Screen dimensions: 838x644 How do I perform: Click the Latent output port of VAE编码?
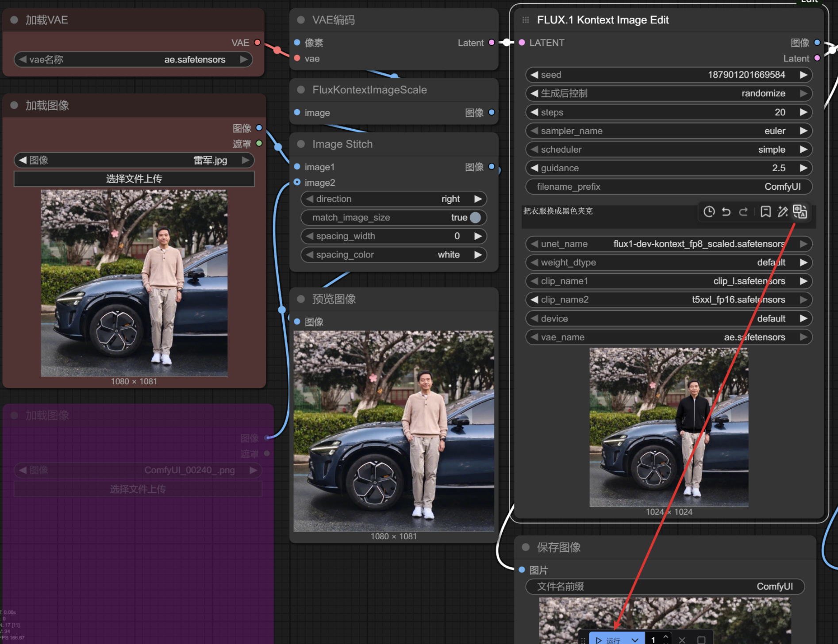click(491, 42)
